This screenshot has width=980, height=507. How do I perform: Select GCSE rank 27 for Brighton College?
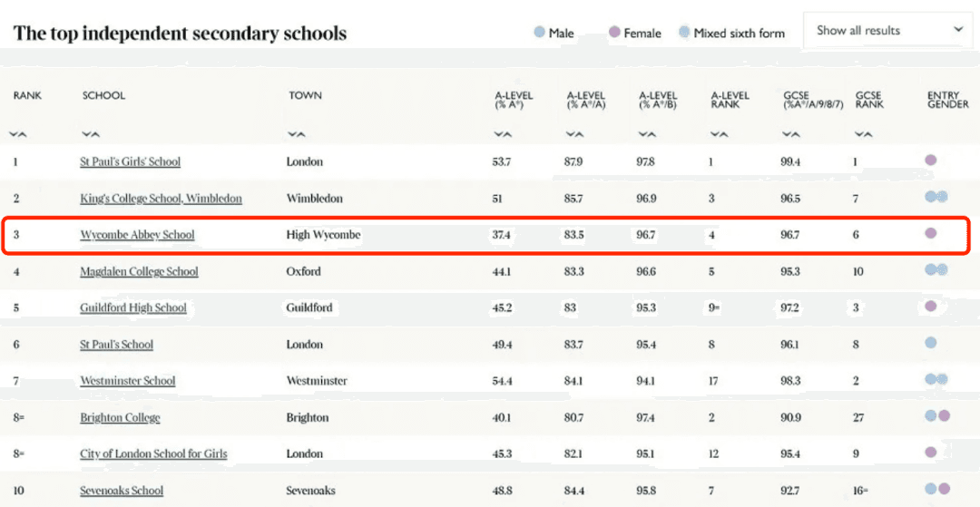coord(858,418)
